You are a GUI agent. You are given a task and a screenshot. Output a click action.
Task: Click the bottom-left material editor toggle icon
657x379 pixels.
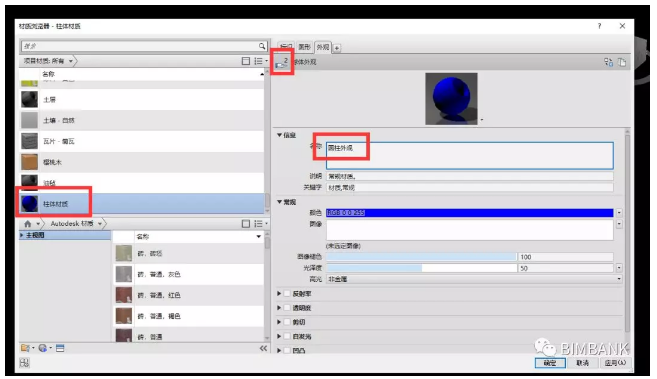click(x=24, y=363)
